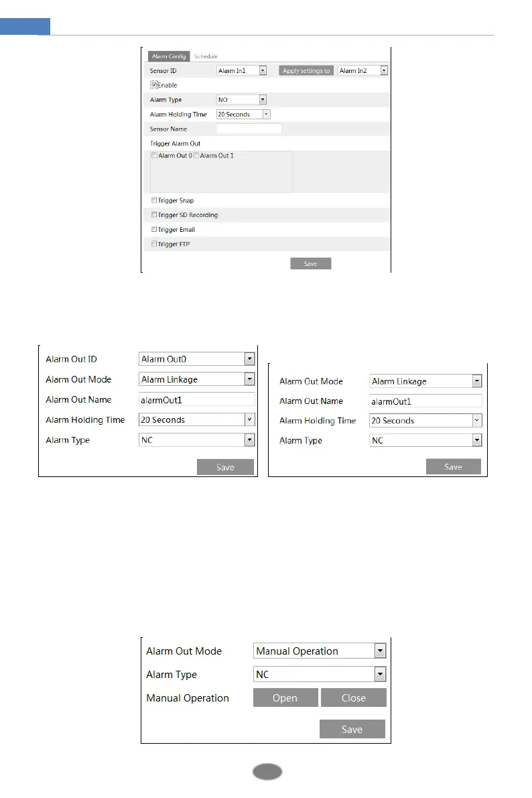Click the Open manual operation button

coord(285,697)
